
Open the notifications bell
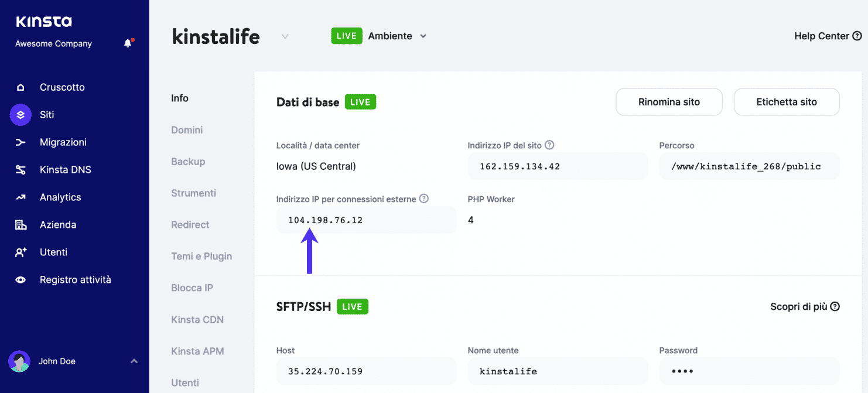128,43
